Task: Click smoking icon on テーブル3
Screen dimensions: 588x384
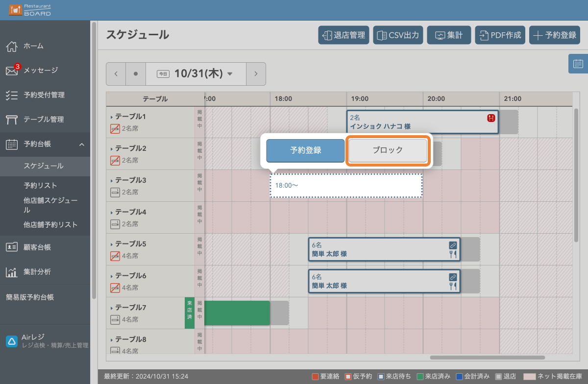Action: (115, 192)
